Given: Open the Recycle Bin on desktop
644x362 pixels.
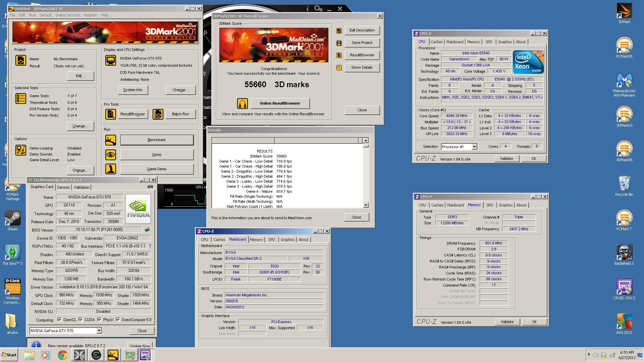Looking at the screenshot, I should (x=624, y=186).
